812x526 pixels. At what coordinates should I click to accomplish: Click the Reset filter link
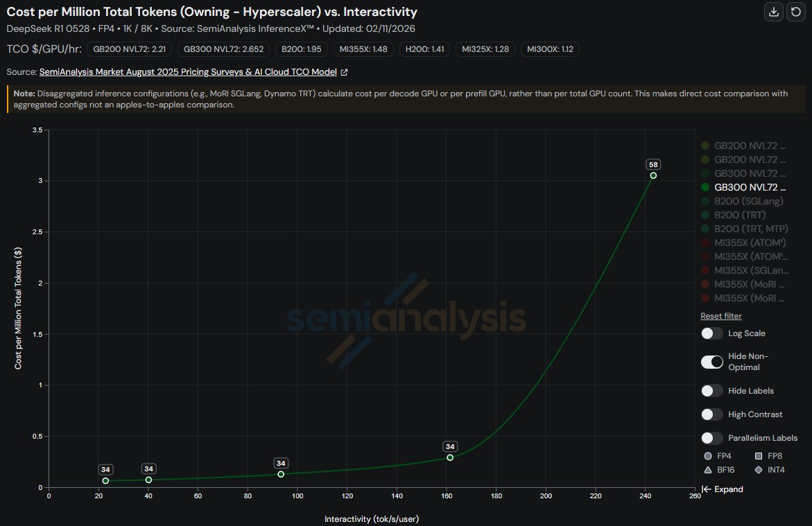[720, 316]
